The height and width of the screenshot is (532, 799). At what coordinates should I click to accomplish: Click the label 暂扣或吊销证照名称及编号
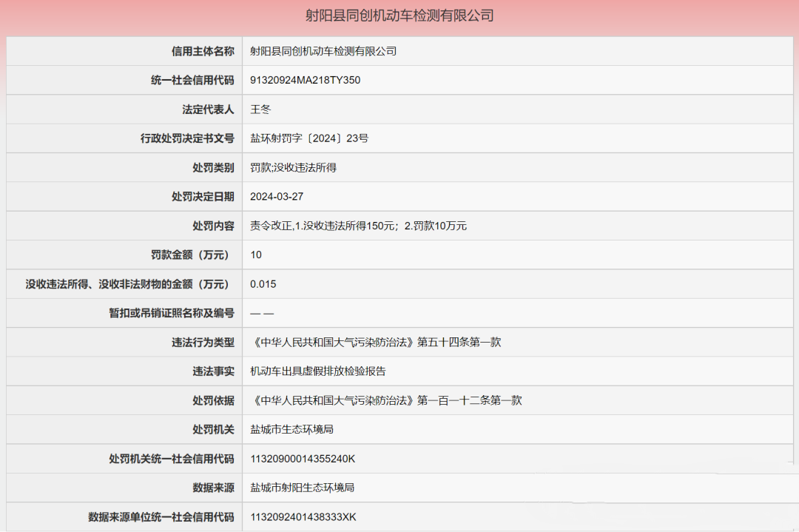click(x=171, y=313)
